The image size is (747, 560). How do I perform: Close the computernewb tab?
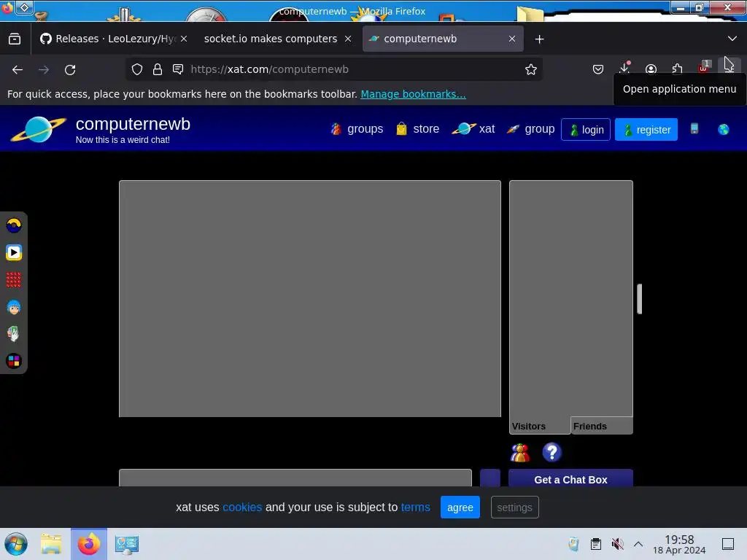click(x=511, y=39)
